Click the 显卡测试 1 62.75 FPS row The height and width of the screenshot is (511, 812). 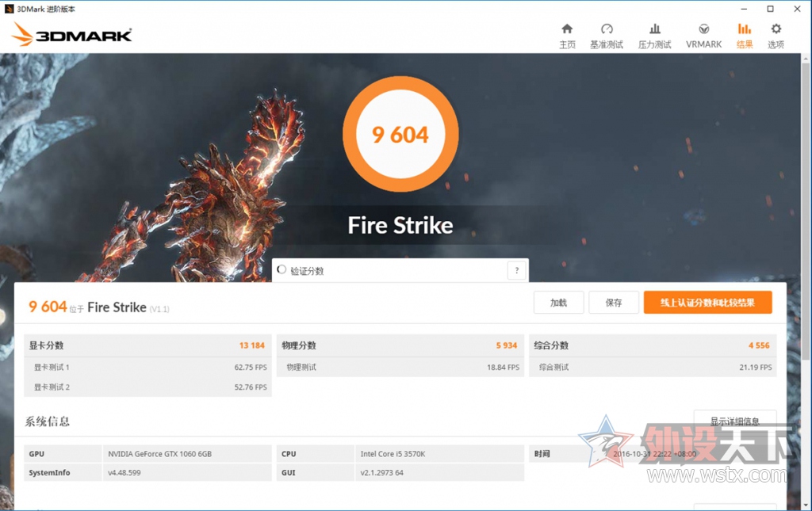pyautogui.click(x=147, y=368)
